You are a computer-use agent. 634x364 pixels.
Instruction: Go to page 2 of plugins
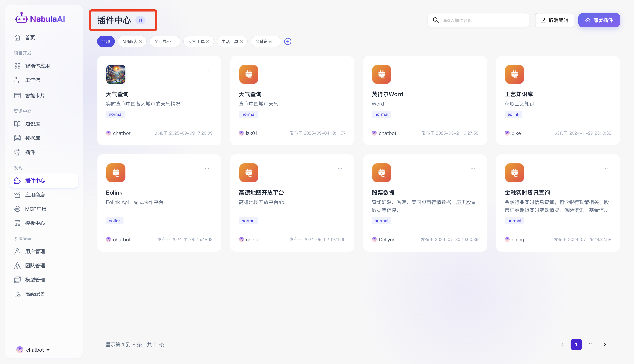(x=590, y=345)
